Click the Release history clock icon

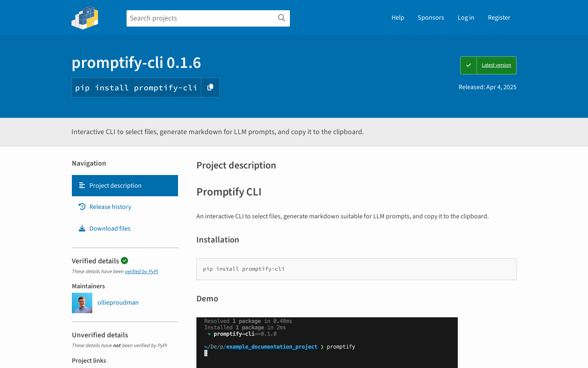point(82,207)
